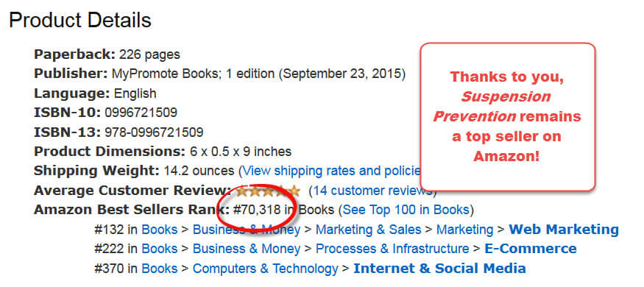This screenshot has height=287, width=644.
Task: Open Processes & Infrastructure category link
Action: [392, 249]
